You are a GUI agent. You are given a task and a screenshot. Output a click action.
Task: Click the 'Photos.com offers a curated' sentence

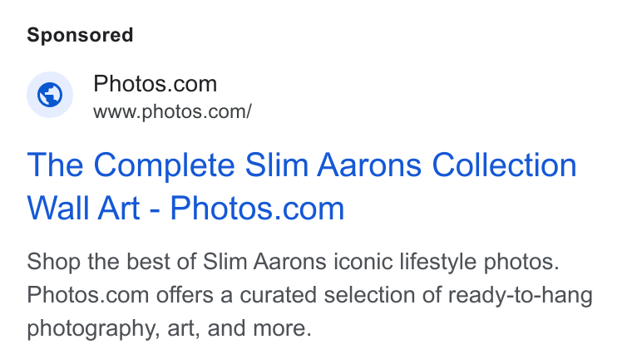click(309, 295)
